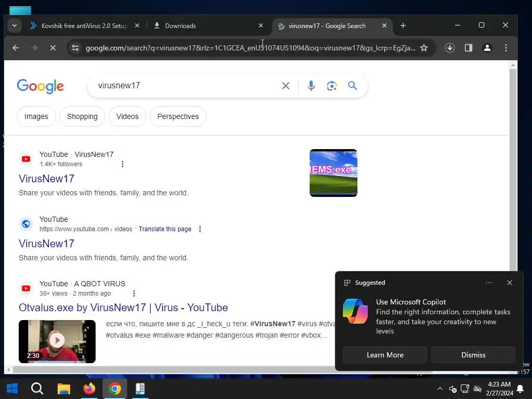Screen dimensions: 532x399
Task: Close the Suggested Copilot notification
Action: point(509,283)
